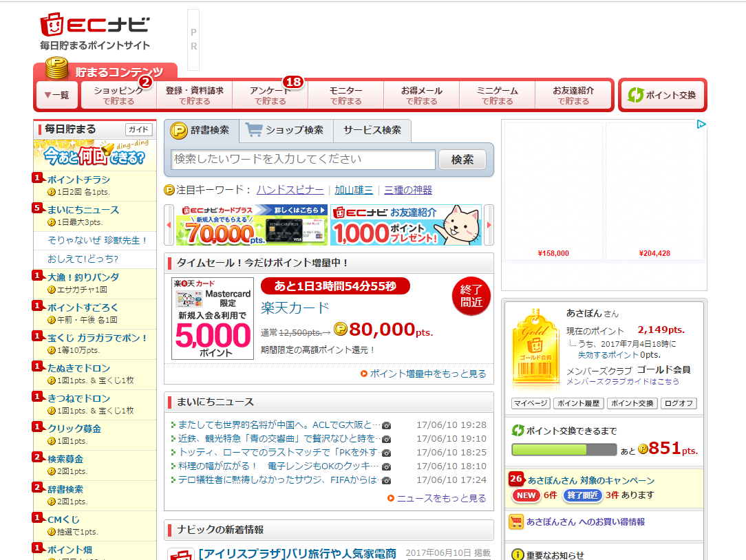Open そりゃないぜ 珍獣先生! link
Image resolution: width=746 pixels, height=560 pixels.
tap(97, 240)
